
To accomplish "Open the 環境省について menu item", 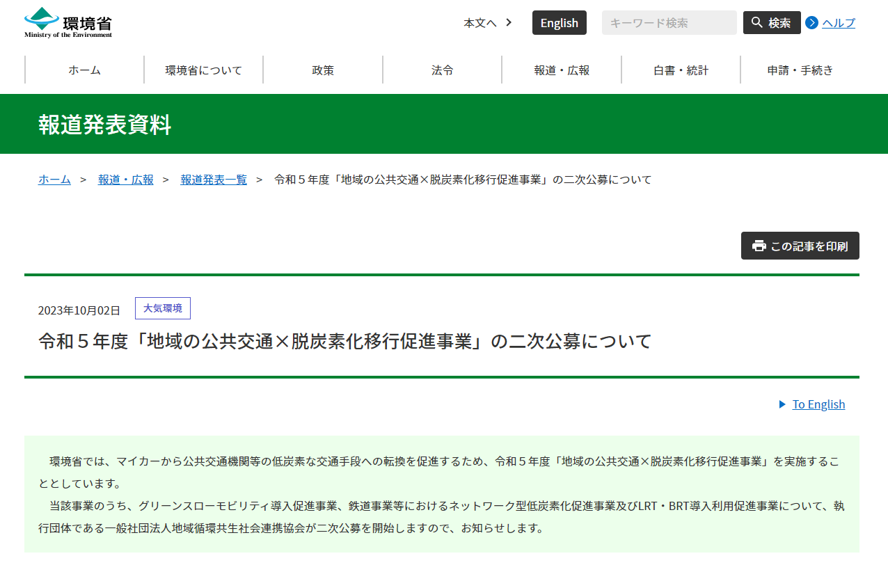I will [203, 70].
